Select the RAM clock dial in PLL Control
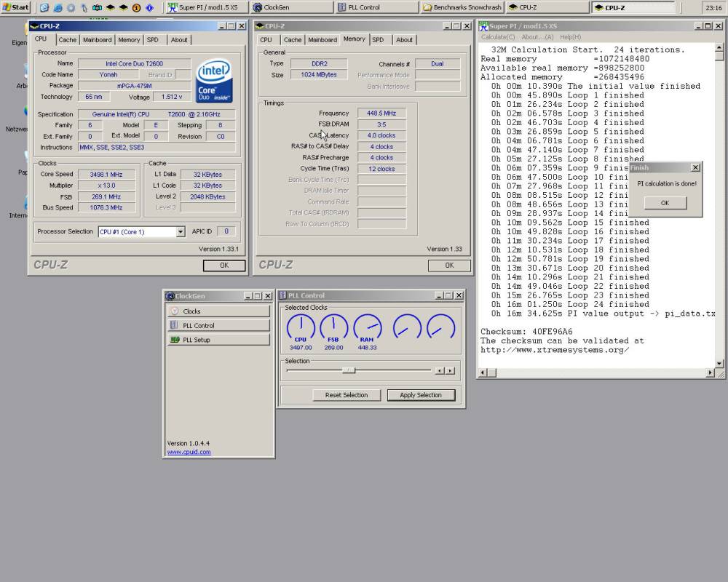The width and height of the screenshot is (728, 582). click(367, 329)
